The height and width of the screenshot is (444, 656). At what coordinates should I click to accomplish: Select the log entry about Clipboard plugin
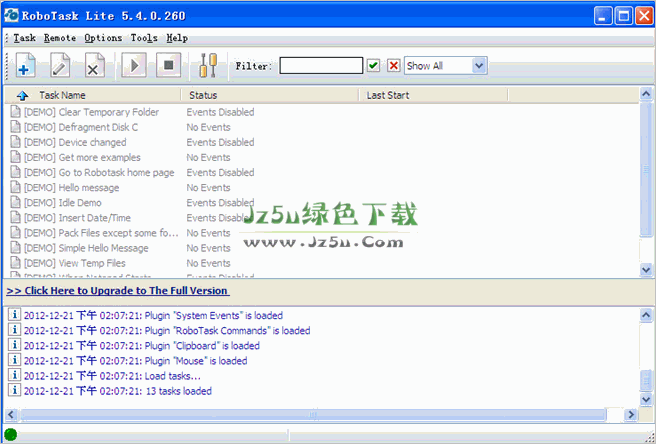tap(142, 346)
